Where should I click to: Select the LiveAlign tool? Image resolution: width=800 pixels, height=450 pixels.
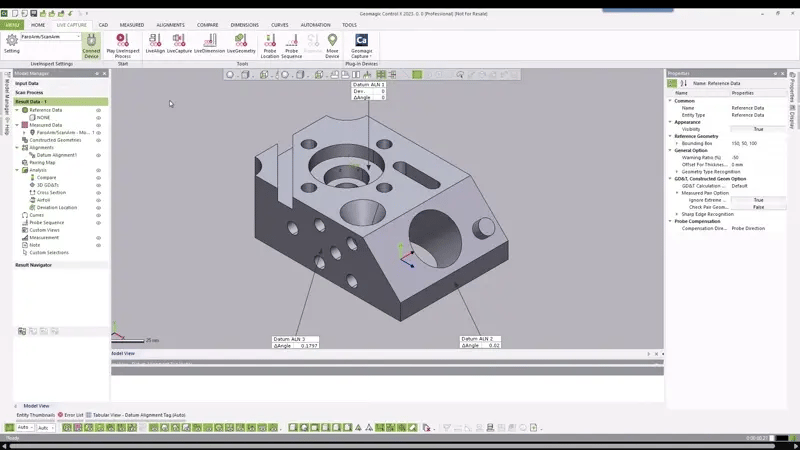(x=155, y=42)
